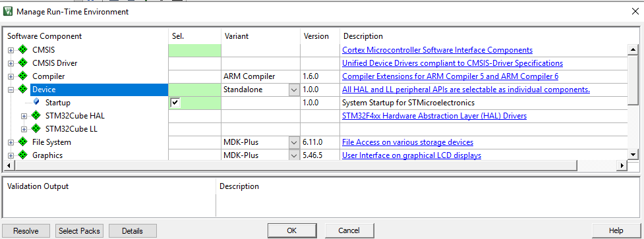The height and width of the screenshot is (239, 644).
Task: Expand the CMSIS tree node
Action: pyautogui.click(x=11, y=51)
